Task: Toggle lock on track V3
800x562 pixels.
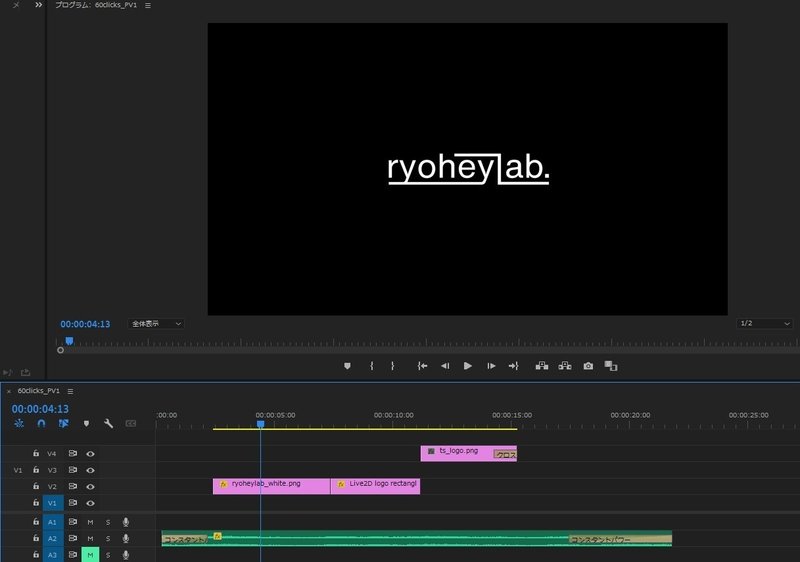Action: [x=36, y=470]
